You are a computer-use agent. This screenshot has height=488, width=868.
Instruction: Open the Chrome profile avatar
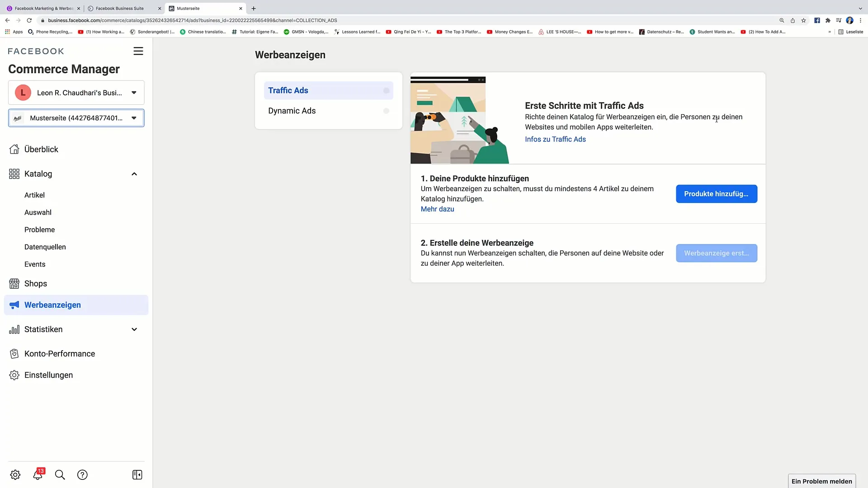pyautogui.click(x=849, y=20)
